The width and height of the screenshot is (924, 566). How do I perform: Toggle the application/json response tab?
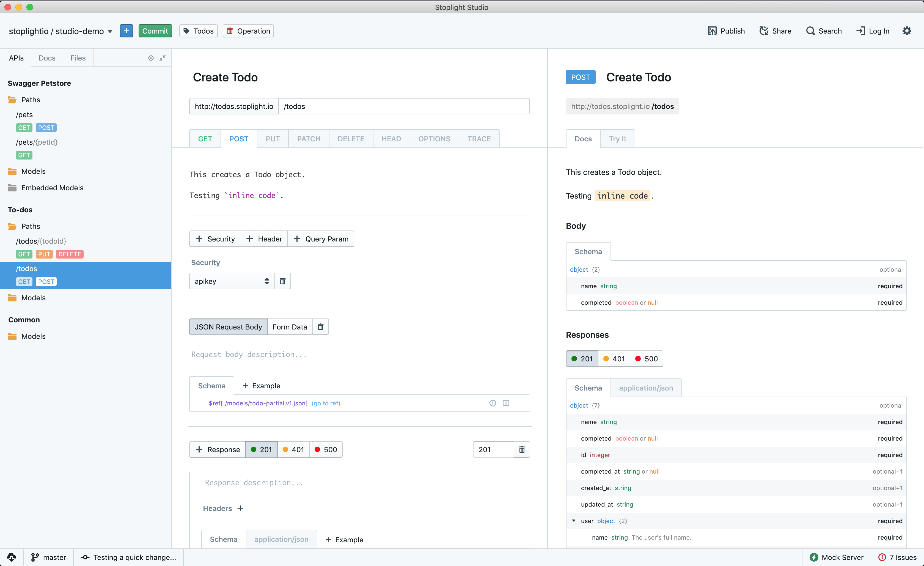click(645, 387)
